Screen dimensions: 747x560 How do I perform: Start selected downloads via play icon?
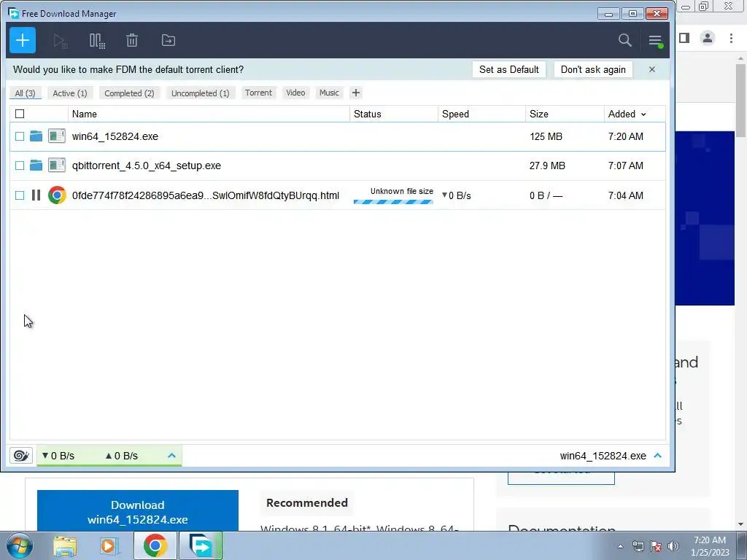click(x=60, y=41)
